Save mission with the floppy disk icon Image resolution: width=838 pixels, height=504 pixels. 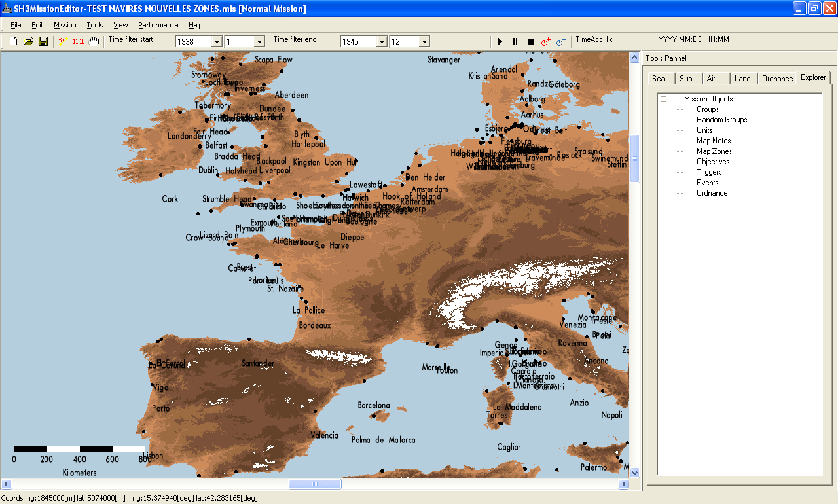point(43,41)
